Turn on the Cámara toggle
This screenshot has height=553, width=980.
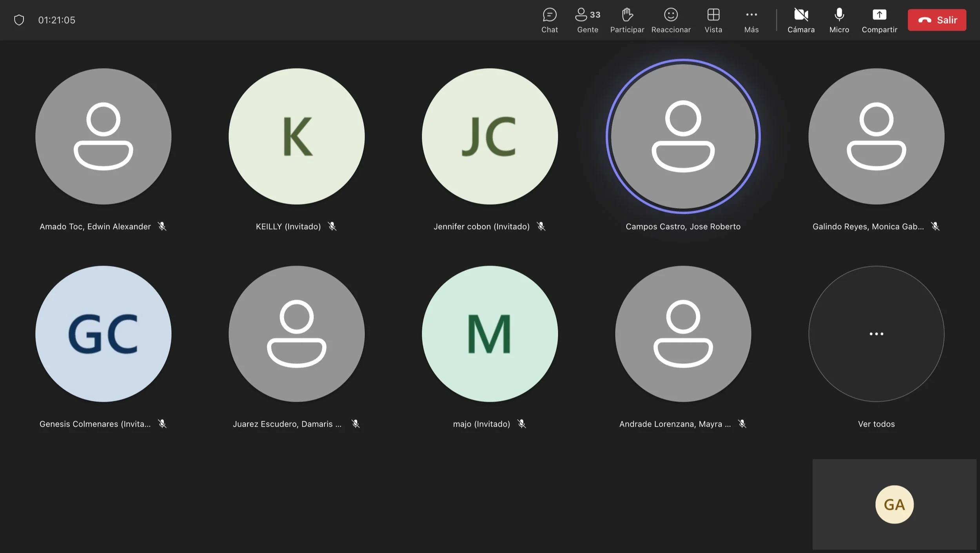800,20
